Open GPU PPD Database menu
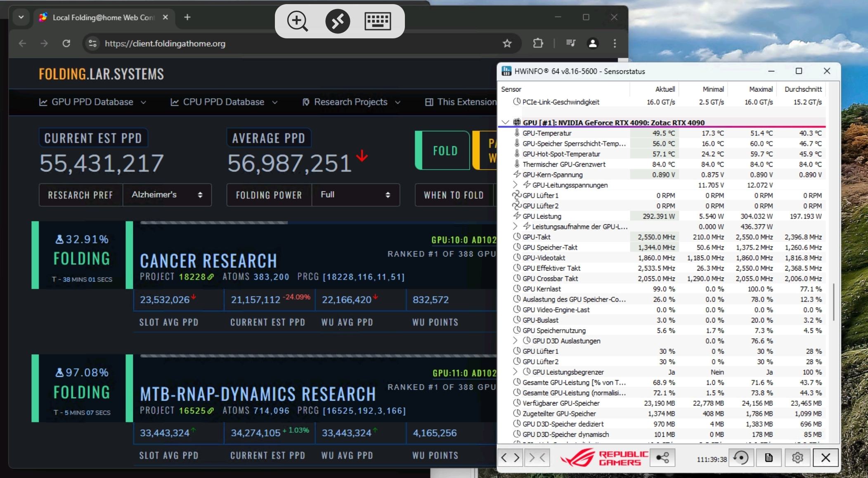 pos(92,102)
